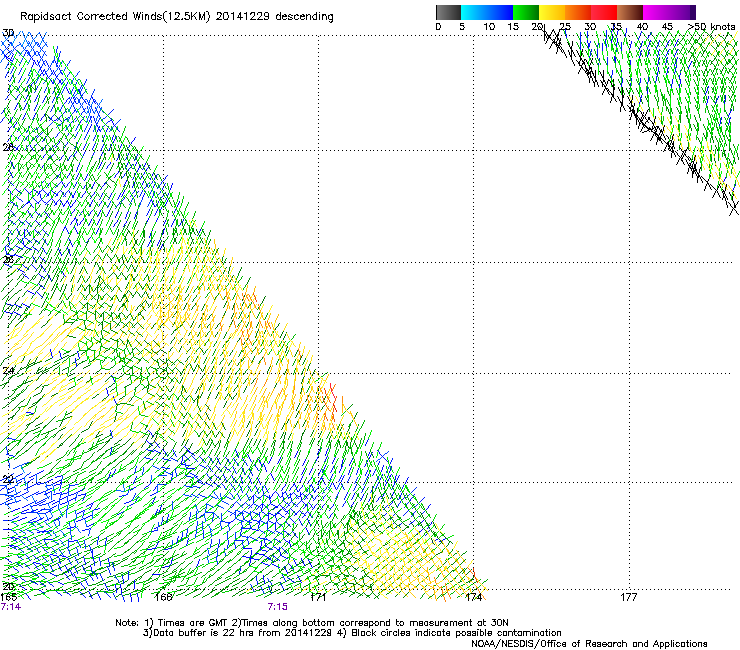Click the title text 'Rapidscat Corrected Winds(12.5KM)'
Screen dimensions: 740x650
coord(115,17)
